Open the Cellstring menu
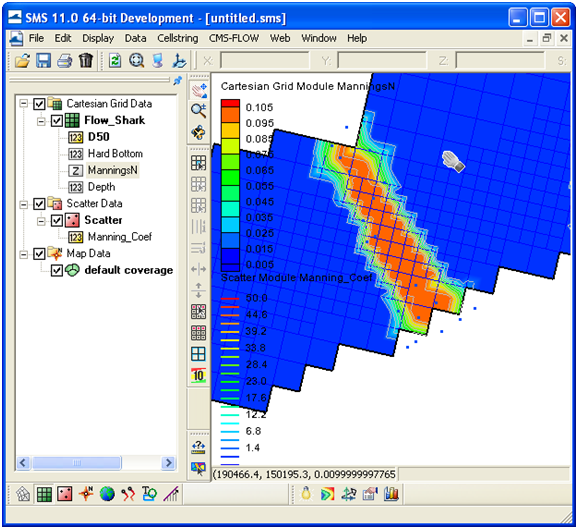Screen dimensions: 578x529 point(178,38)
